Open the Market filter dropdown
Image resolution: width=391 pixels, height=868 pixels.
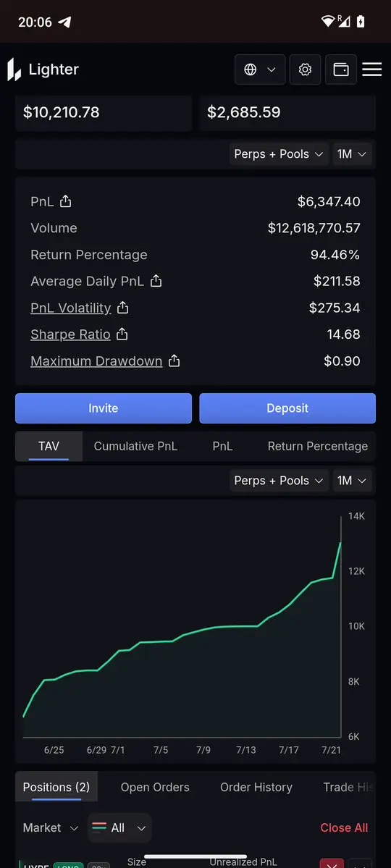coord(51,827)
